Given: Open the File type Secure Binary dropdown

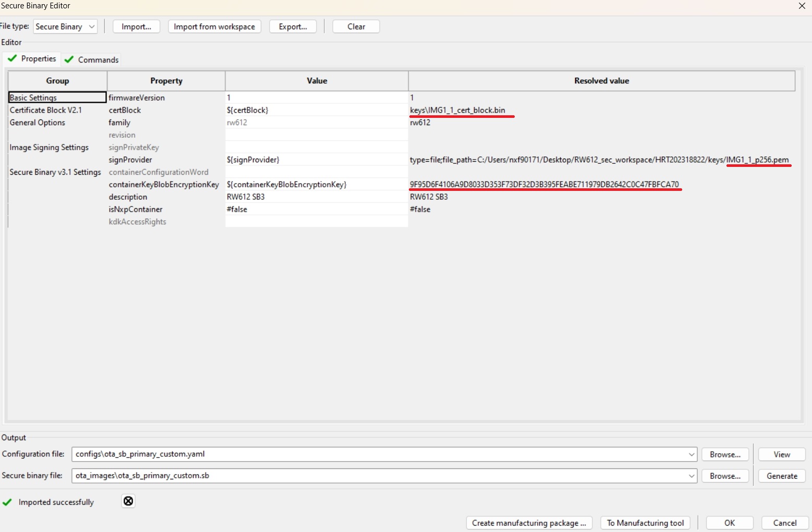Looking at the screenshot, I should pos(66,27).
